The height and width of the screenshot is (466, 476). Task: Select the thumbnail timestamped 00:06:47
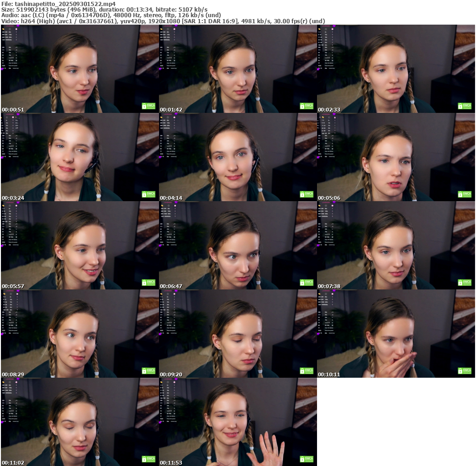[238, 245]
